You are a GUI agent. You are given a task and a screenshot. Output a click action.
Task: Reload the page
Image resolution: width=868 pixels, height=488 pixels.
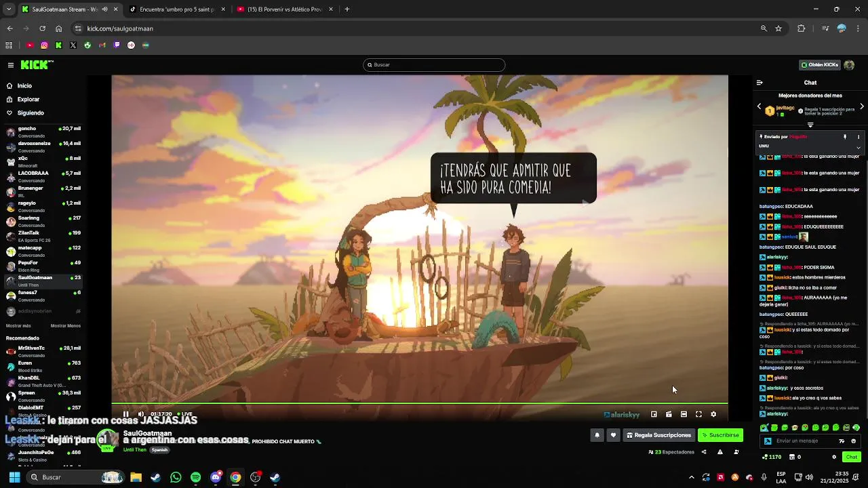click(42, 28)
